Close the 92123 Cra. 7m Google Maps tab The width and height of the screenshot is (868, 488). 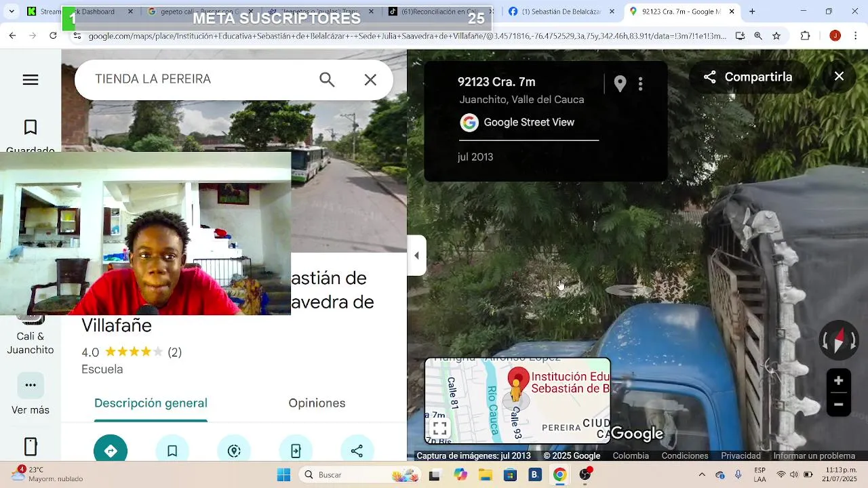(x=732, y=12)
